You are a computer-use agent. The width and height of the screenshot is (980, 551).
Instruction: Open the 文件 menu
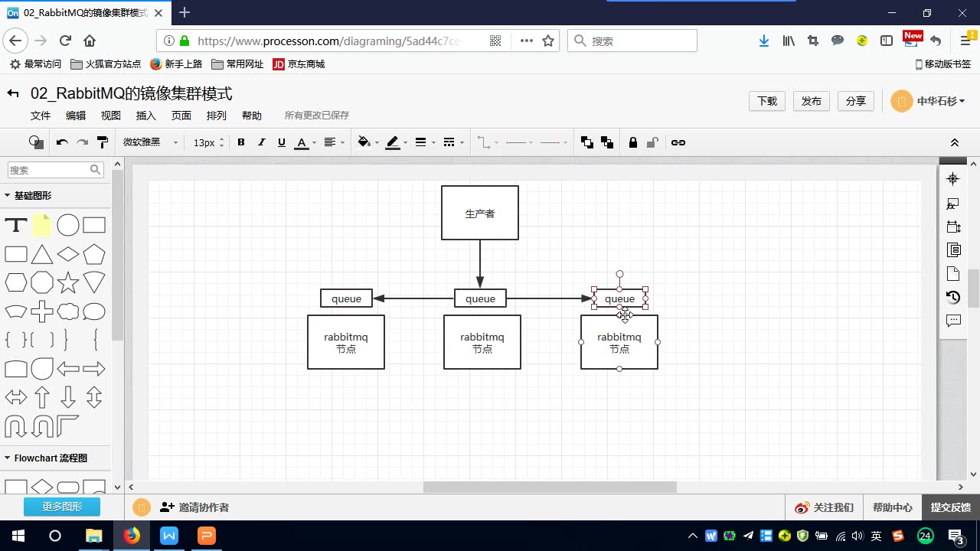pos(41,116)
